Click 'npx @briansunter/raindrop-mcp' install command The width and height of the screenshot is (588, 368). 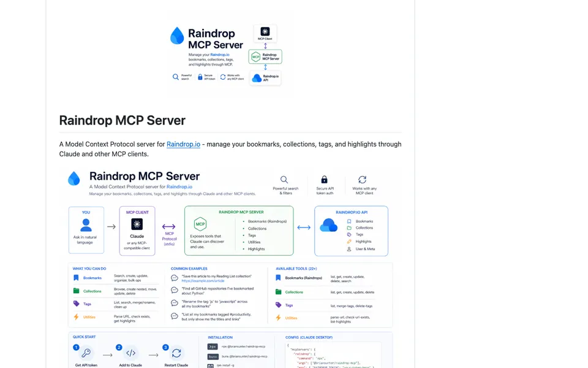[243, 347]
